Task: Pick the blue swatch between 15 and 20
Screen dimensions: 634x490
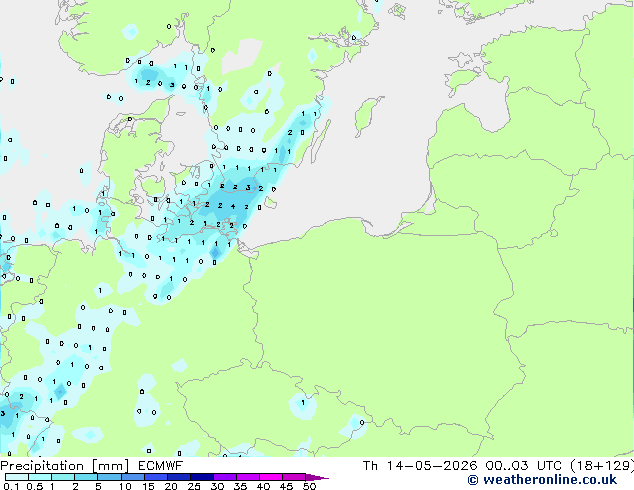Action: click(156, 477)
